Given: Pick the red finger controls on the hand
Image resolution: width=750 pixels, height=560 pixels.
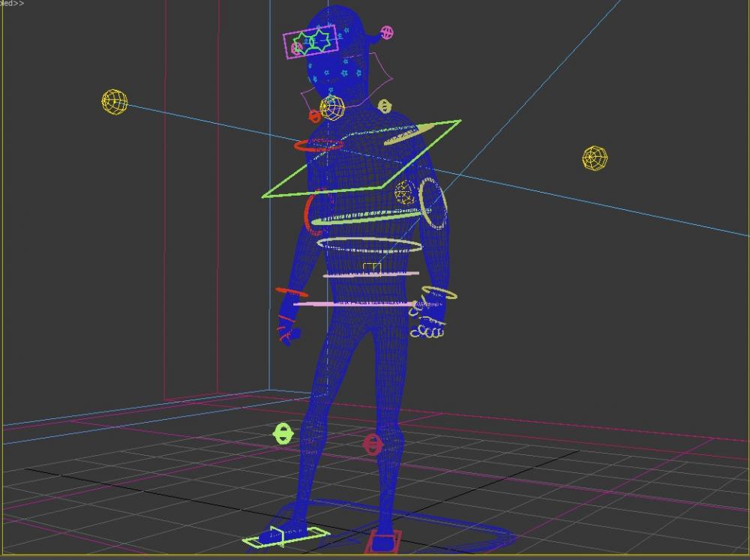Looking at the screenshot, I should click(x=287, y=327).
